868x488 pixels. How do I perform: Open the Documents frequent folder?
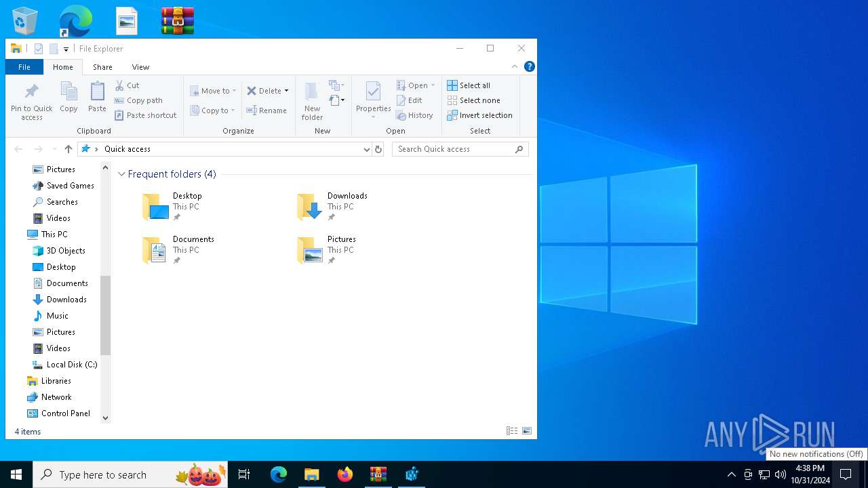(x=178, y=250)
